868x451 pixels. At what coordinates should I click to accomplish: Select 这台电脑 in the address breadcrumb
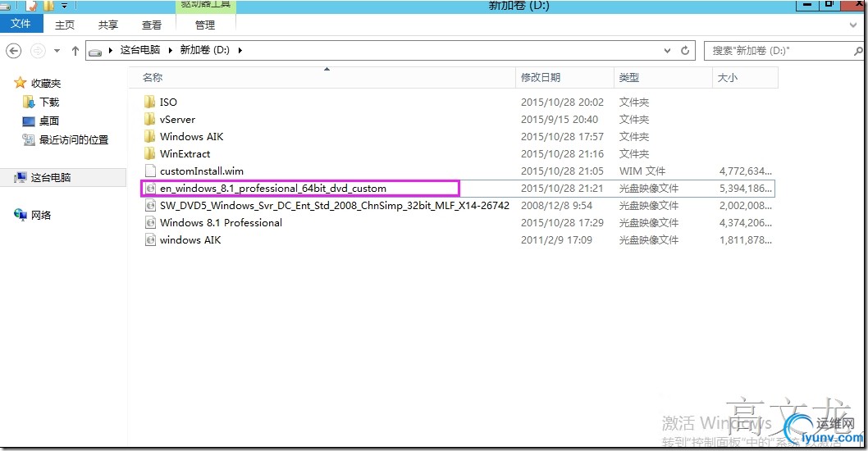tap(140, 50)
